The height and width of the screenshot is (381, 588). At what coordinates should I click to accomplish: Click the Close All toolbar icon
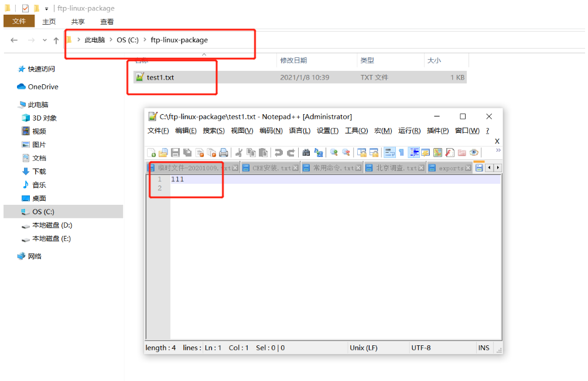(x=211, y=153)
